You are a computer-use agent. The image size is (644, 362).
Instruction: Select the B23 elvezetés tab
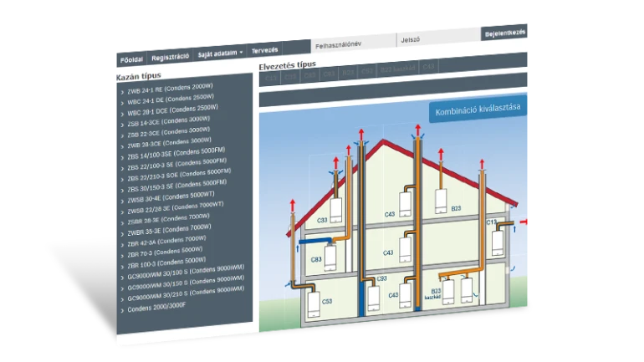(348, 73)
